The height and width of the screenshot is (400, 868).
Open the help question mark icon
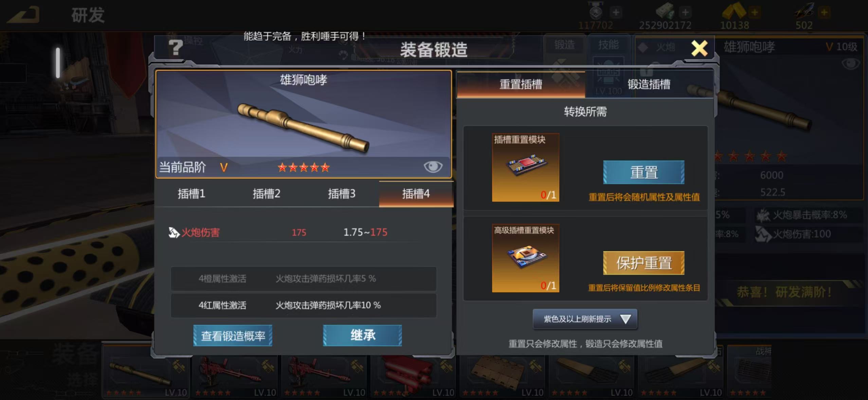point(176,47)
